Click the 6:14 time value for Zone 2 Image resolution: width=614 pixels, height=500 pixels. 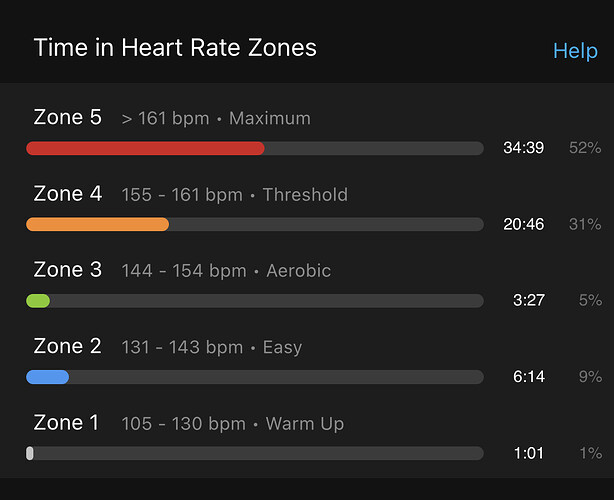[529, 377]
